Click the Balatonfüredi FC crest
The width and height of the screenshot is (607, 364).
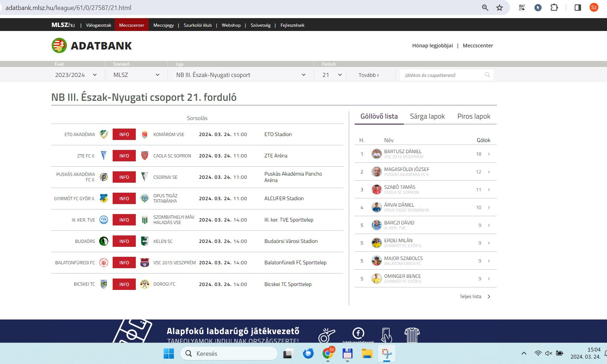[104, 262]
